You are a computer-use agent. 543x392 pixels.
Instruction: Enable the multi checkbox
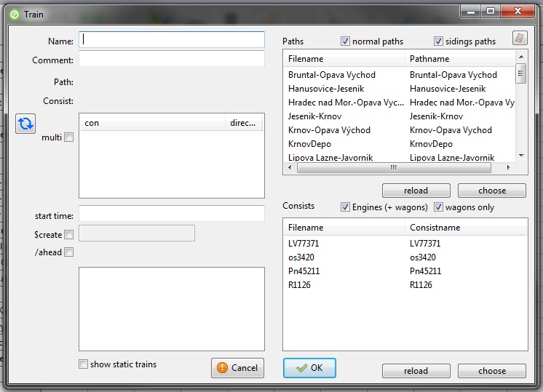pos(69,137)
